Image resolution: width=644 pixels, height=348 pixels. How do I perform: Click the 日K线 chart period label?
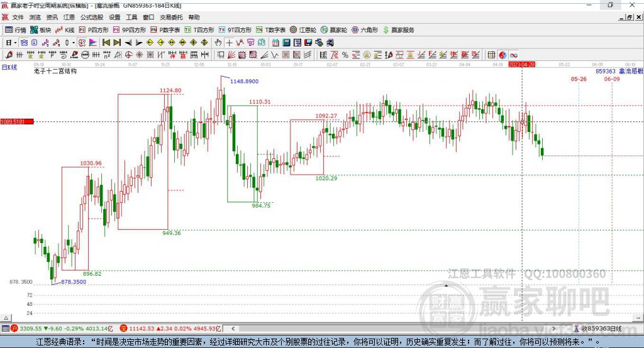9,67
